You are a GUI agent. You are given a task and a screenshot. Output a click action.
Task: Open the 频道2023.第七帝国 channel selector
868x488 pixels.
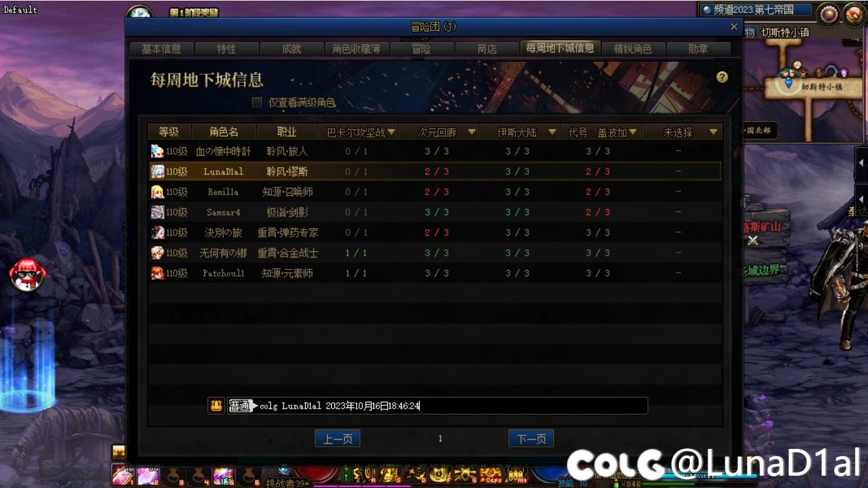click(756, 10)
